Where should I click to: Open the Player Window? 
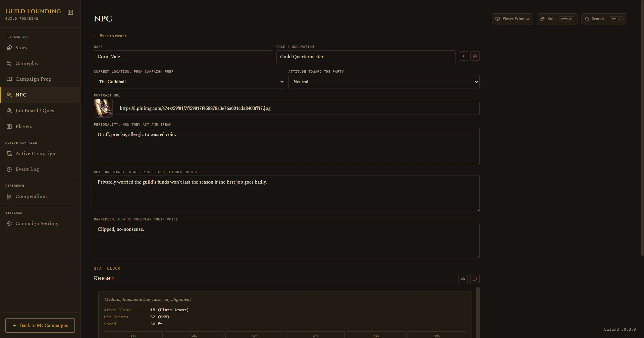coord(512,19)
